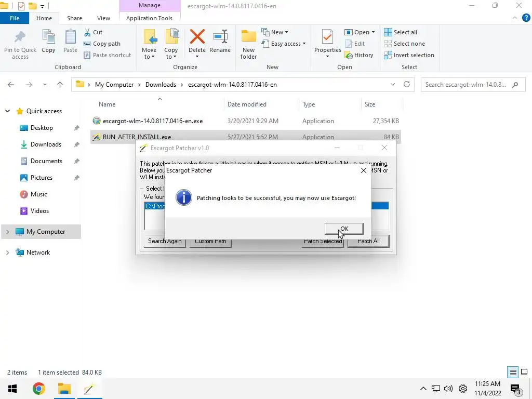Click Select all in the ribbon
This screenshot has height=399, width=532.
coord(401,32)
